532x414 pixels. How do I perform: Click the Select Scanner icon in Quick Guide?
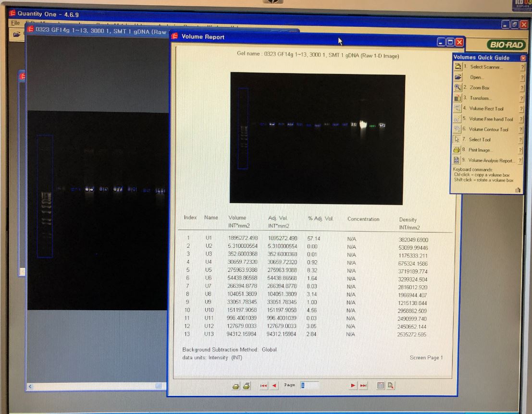point(458,67)
